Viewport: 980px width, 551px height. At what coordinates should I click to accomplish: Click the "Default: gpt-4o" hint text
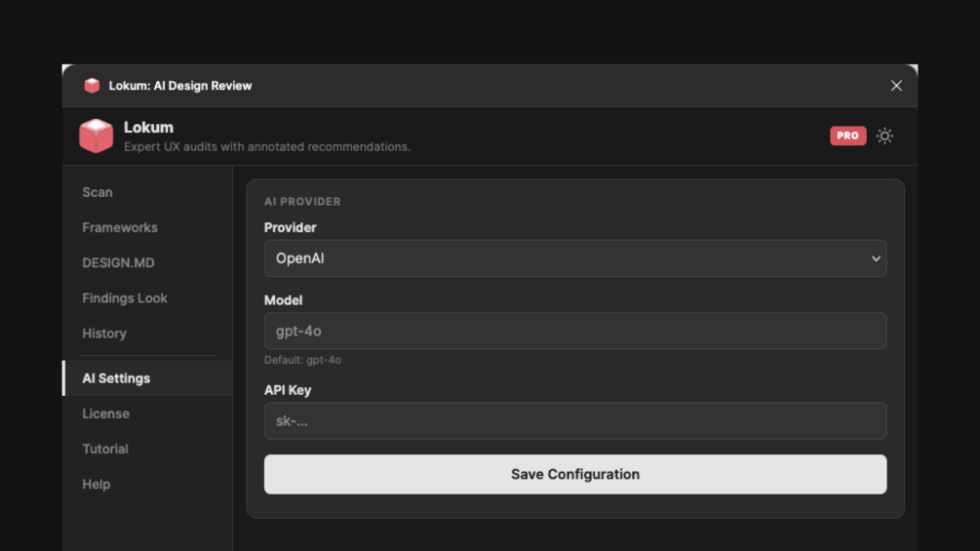pos(302,360)
